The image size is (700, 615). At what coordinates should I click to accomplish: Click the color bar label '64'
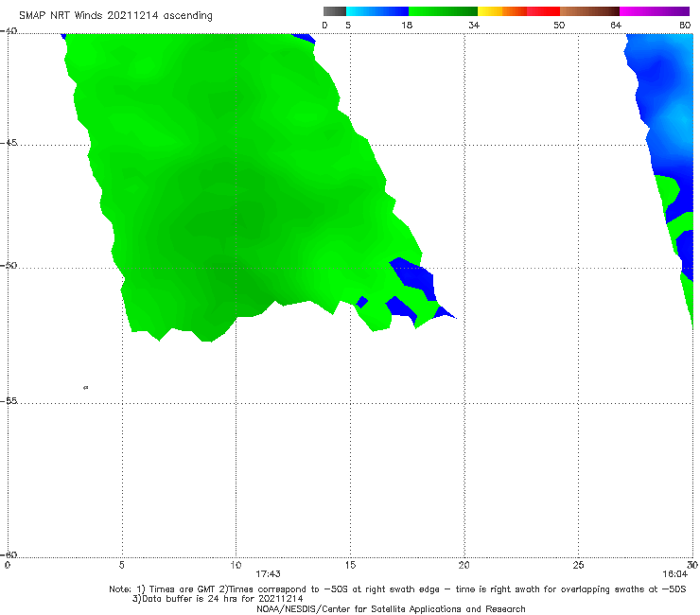[616, 25]
